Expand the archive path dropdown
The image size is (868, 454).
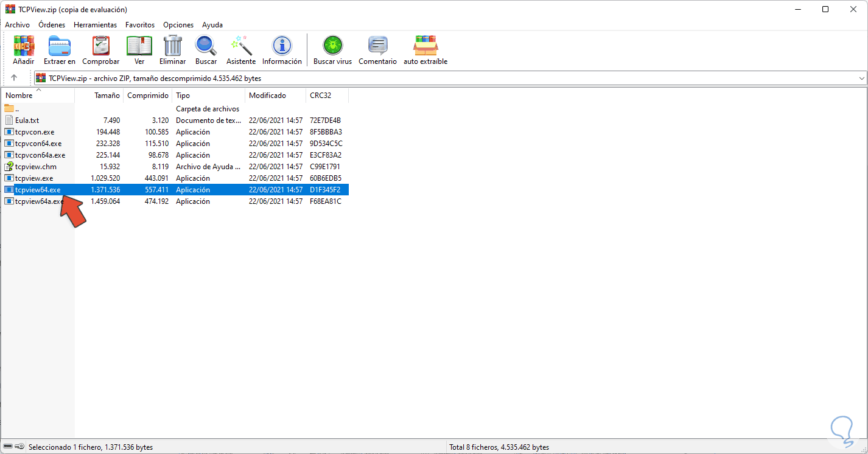pos(861,78)
